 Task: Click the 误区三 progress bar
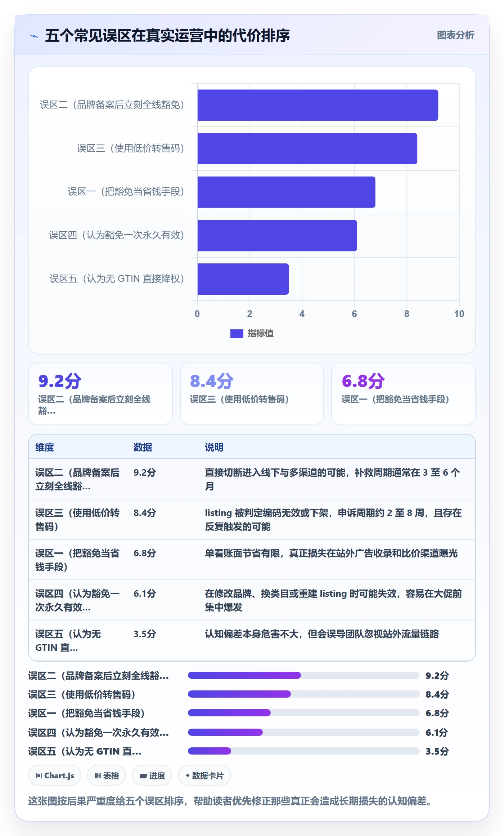click(x=303, y=694)
